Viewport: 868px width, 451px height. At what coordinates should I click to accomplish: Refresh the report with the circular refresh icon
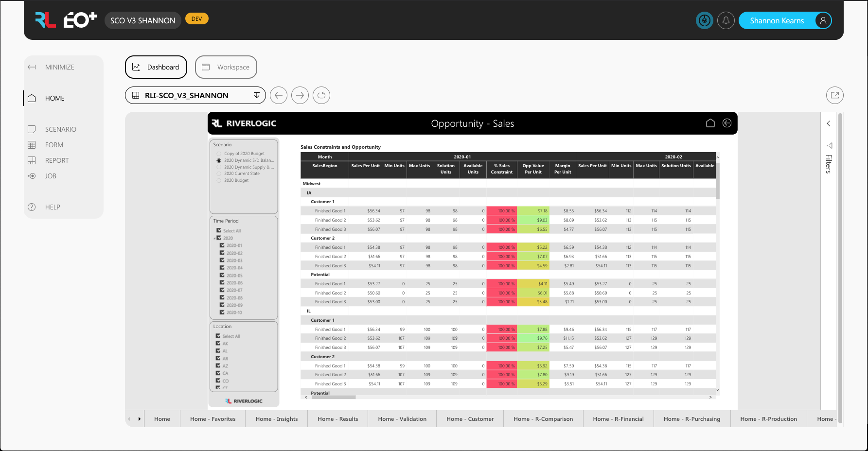pos(321,95)
